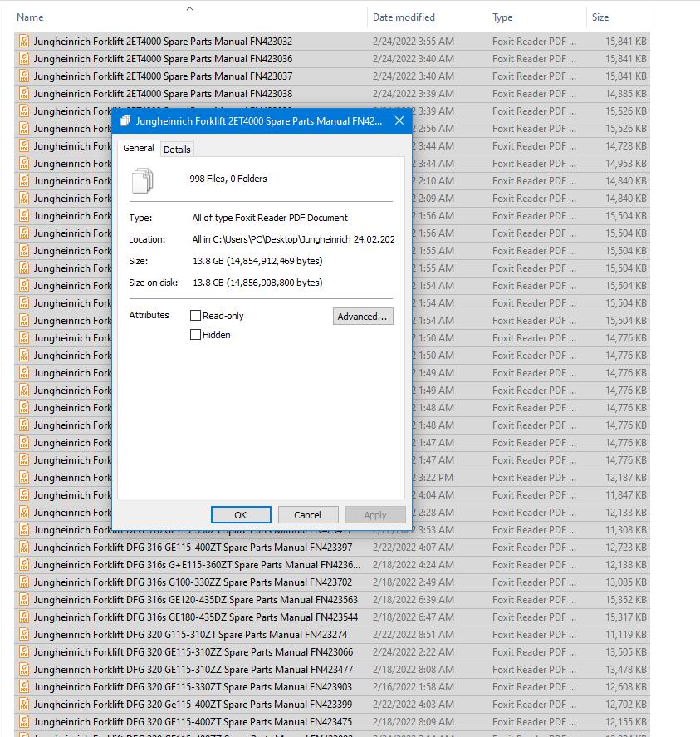Image resolution: width=700 pixels, height=737 pixels.
Task: Click the multiple-files icon in Properties dialog
Action: (142, 180)
